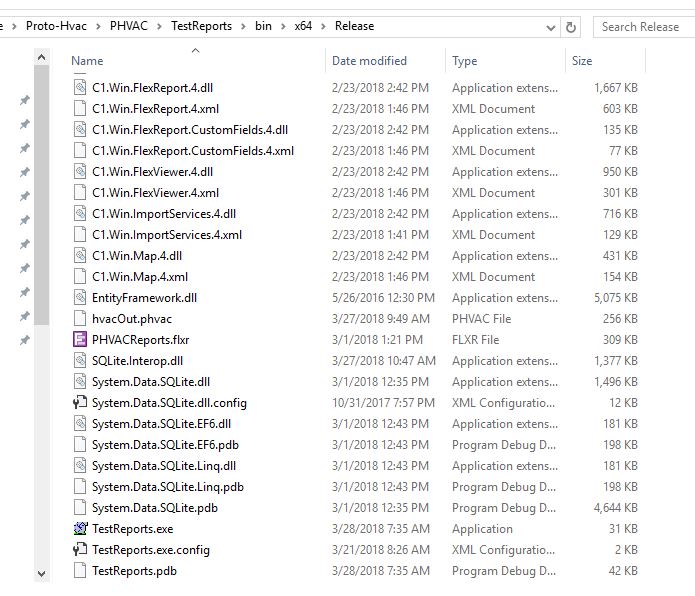The width and height of the screenshot is (695, 596).
Task: Click the System.Data.SQLite.EF6.dll file icon
Action: [x=80, y=424]
